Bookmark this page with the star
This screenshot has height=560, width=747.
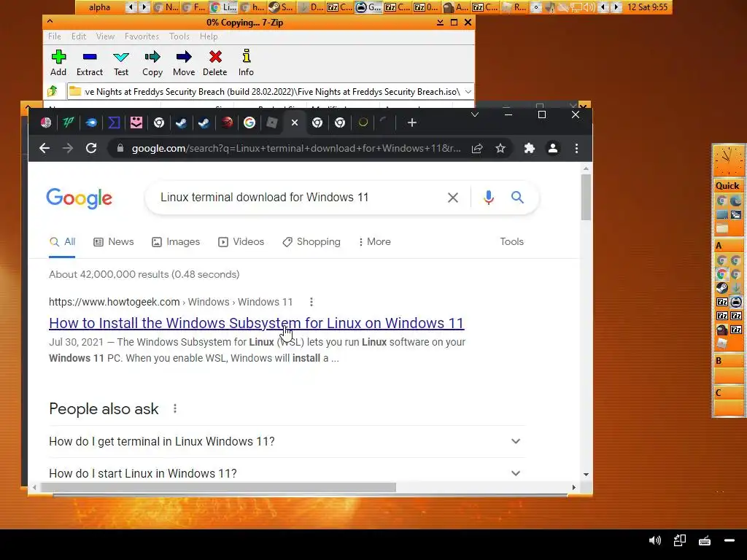pyautogui.click(x=500, y=149)
